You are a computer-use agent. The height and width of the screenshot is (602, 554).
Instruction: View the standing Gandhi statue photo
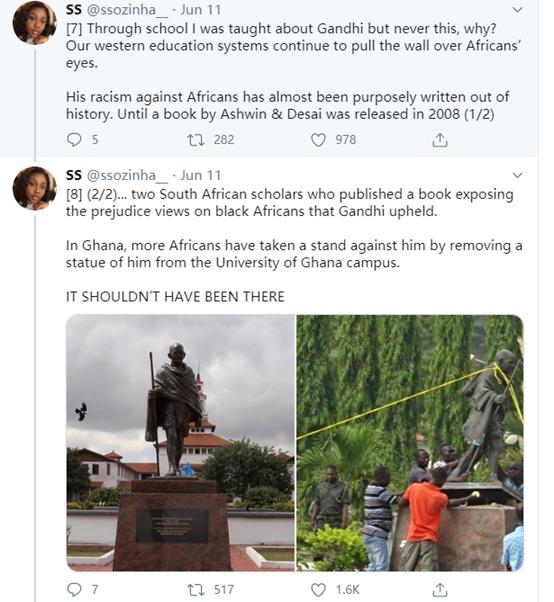[x=180, y=443]
